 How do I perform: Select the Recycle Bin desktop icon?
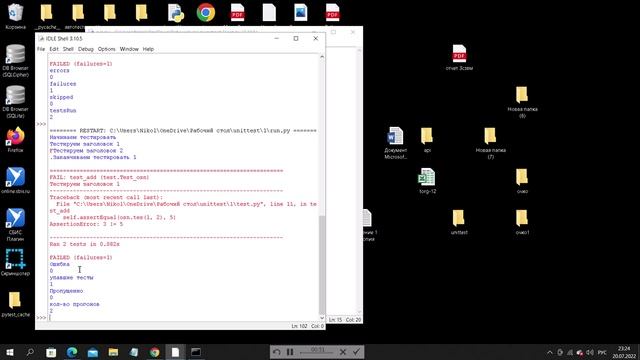(16, 16)
